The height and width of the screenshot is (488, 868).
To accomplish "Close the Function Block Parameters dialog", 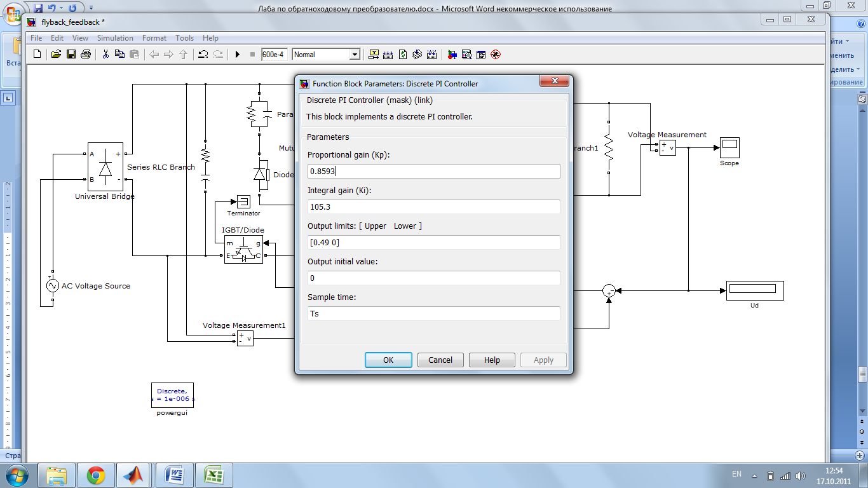I will tap(554, 81).
